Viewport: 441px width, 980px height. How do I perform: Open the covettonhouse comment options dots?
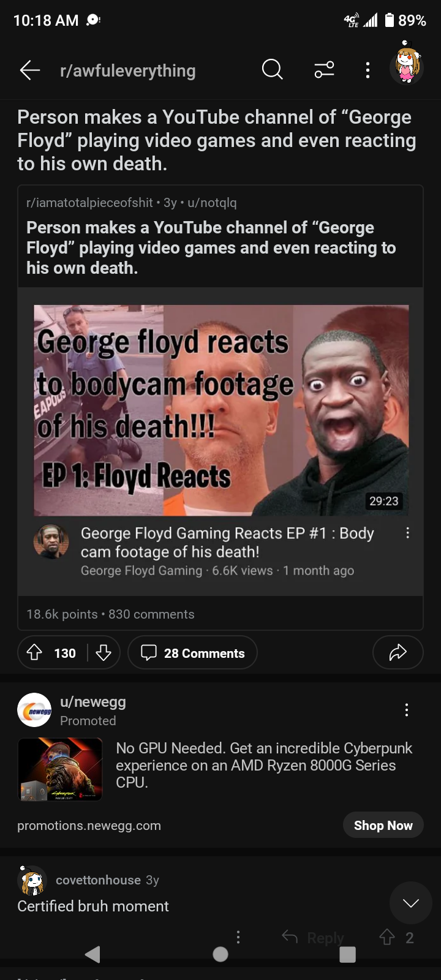[x=238, y=937]
